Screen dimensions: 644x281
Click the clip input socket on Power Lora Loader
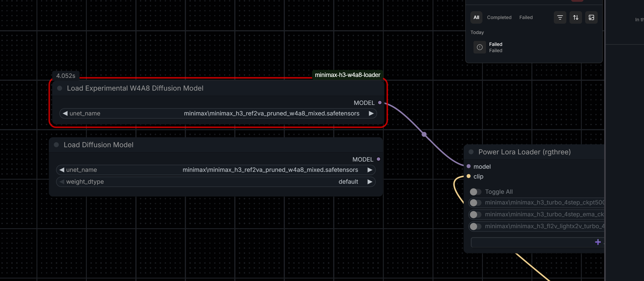(x=469, y=176)
